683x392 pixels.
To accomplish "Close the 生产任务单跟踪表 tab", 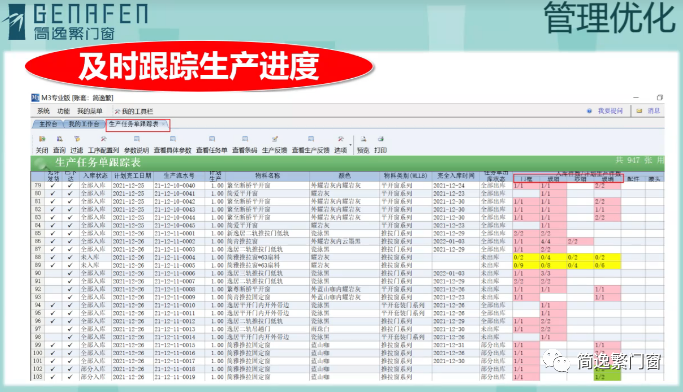I will coord(164,125).
